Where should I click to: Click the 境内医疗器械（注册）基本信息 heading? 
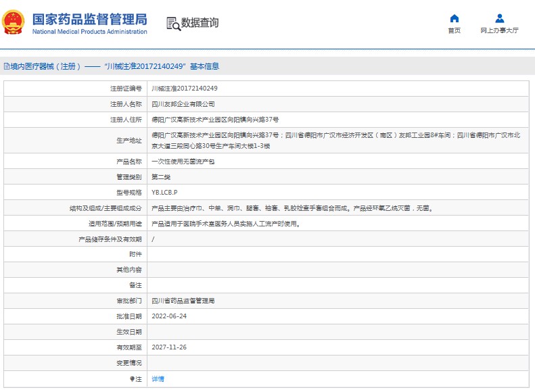click(x=115, y=66)
